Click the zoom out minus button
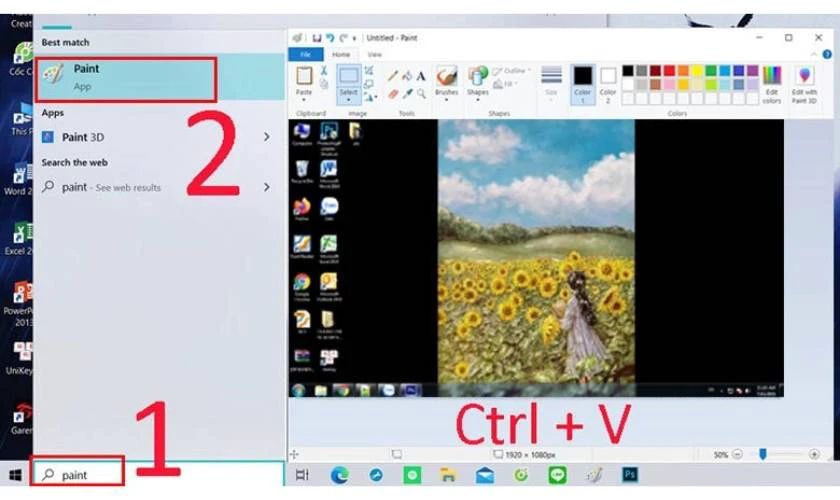The image size is (840, 500). 738,454
